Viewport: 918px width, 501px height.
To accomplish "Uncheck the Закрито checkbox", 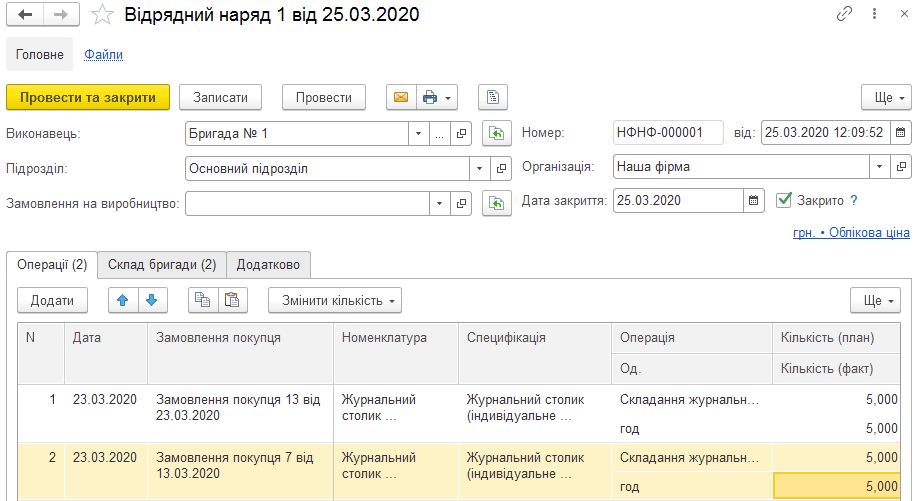I will tap(784, 200).
